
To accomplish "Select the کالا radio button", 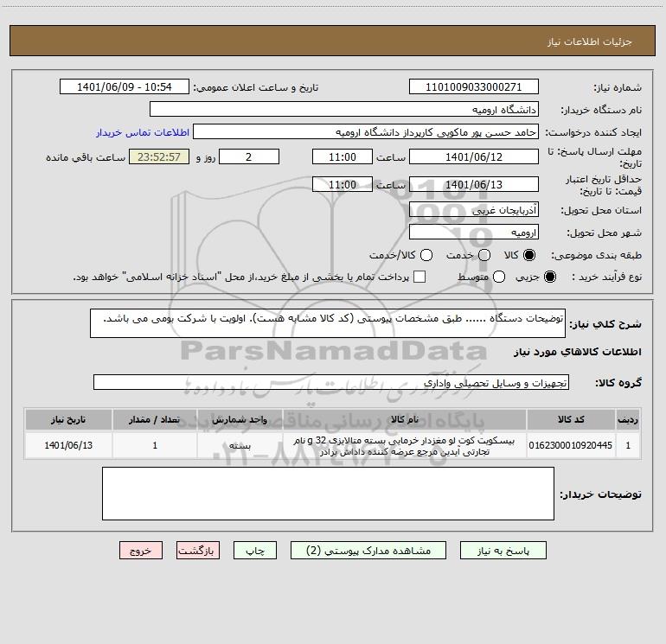I will tap(529, 255).
